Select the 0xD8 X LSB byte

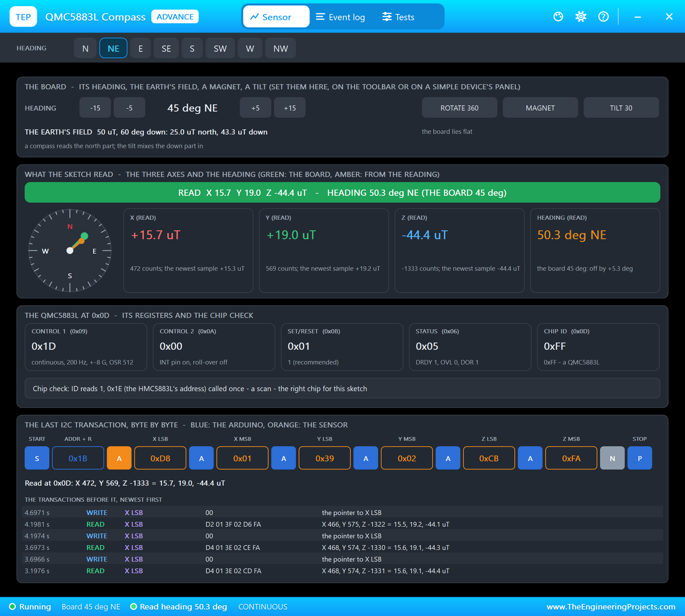tap(160, 458)
